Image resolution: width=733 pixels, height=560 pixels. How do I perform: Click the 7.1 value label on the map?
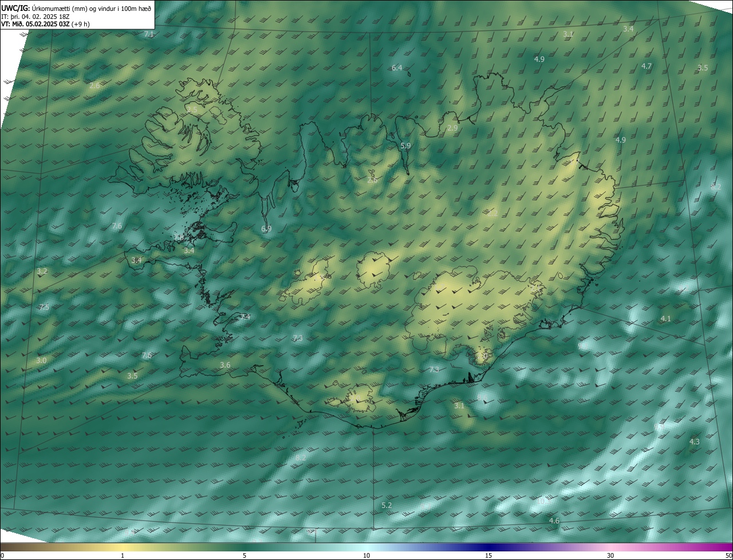pyautogui.click(x=149, y=34)
